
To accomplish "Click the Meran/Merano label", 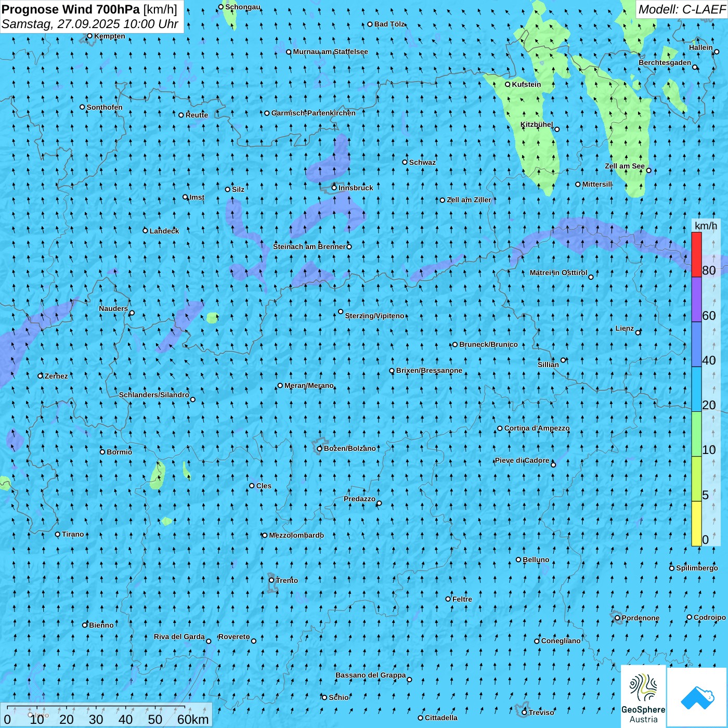I will (309, 385).
